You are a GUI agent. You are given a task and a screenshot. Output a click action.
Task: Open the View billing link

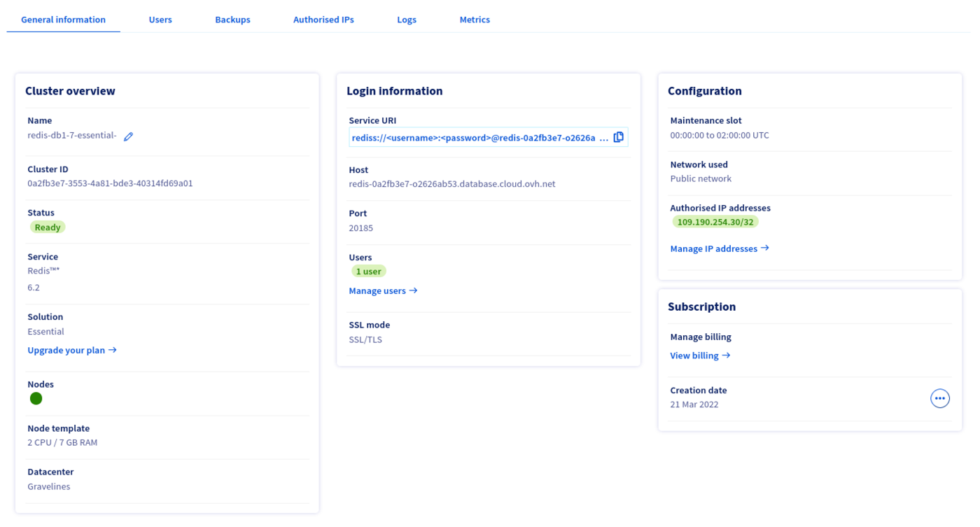pos(700,356)
